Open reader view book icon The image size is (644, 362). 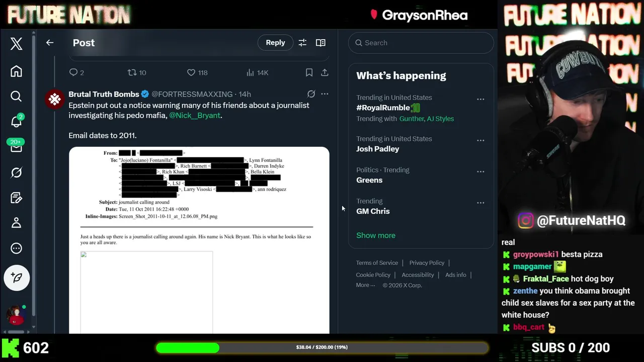(x=320, y=43)
